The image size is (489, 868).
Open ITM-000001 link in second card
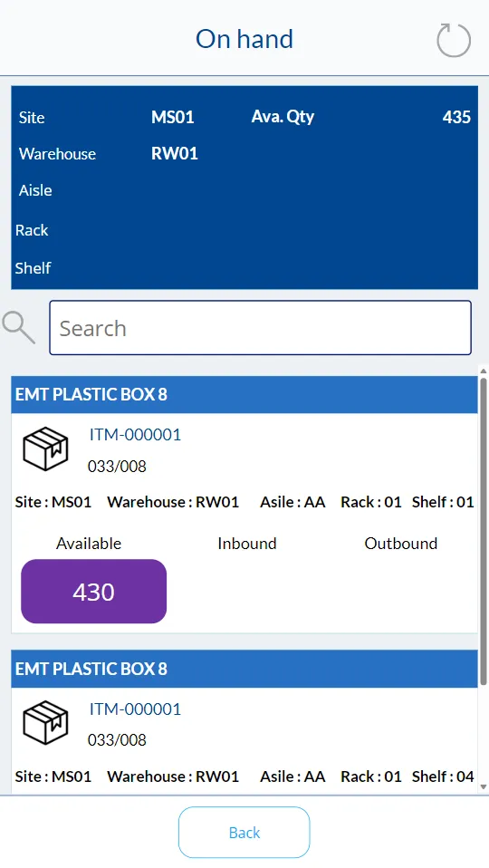click(x=135, y=709)
